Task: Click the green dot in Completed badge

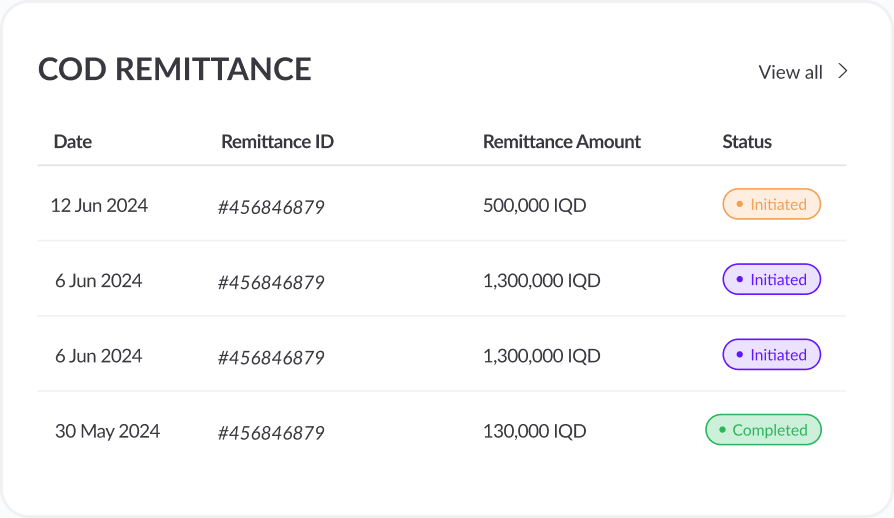Action: [x=722, y=430]
